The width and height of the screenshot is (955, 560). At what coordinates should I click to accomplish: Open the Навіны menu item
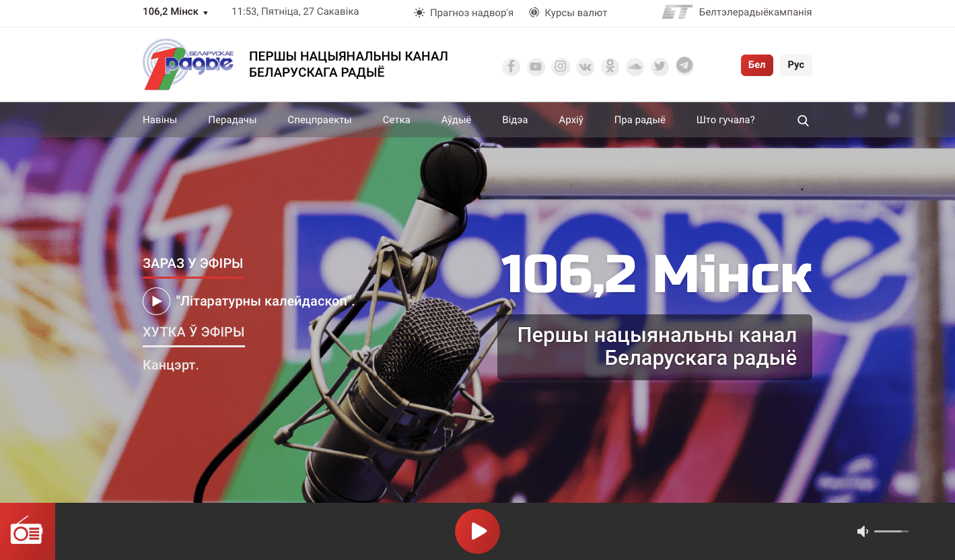[x=160, y=120]
